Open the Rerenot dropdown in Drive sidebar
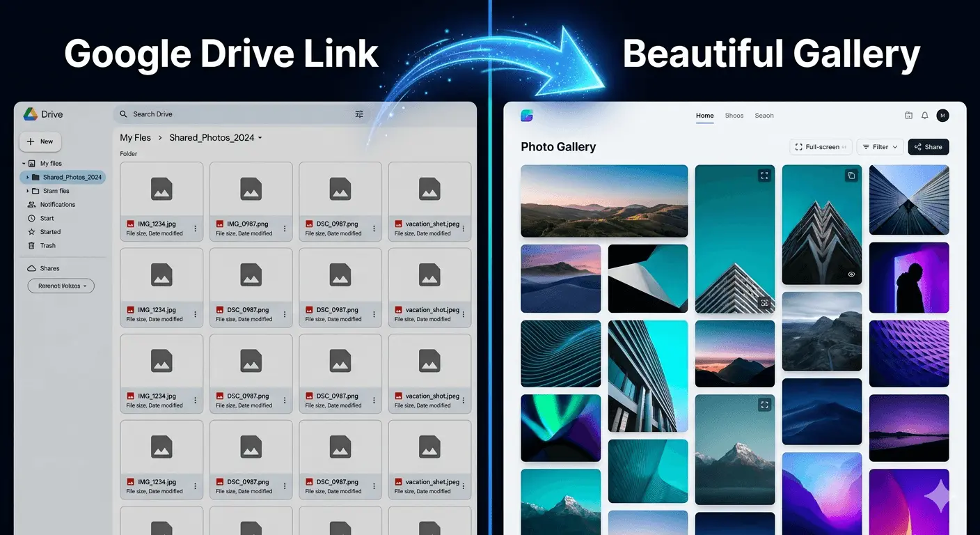 61,286
